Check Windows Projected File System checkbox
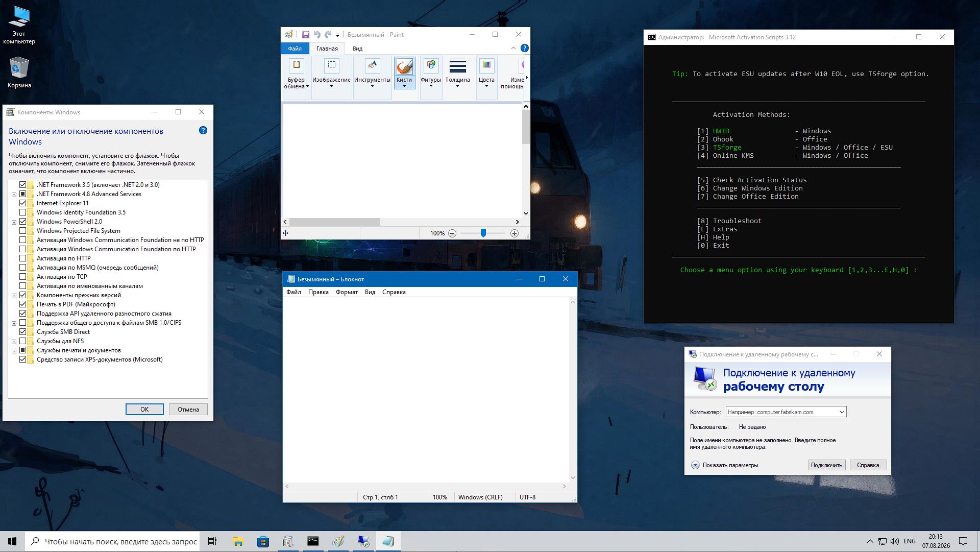Viewport: 980px width, 552px height. (x=23, y=231)
